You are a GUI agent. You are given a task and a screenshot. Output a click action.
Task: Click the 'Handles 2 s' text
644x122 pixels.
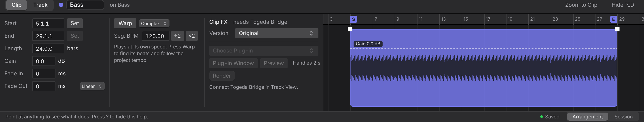307,63
